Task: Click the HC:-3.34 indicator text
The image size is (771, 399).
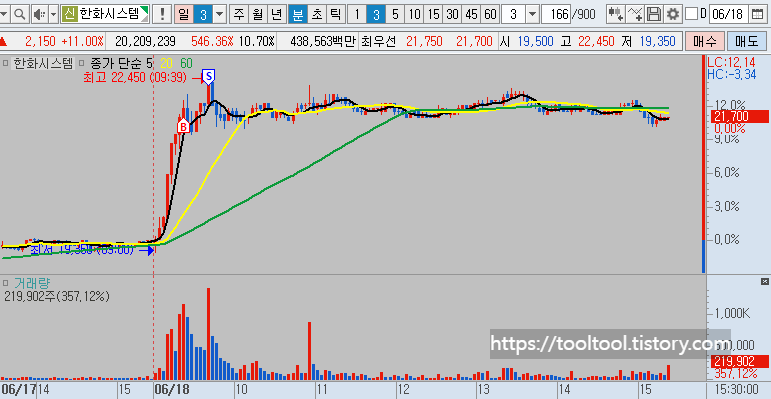Action: pos(732,74)
